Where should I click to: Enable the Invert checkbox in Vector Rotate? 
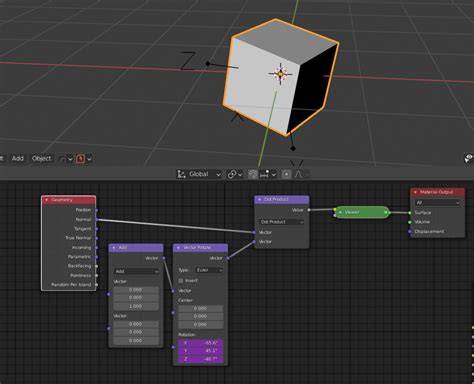coord(181,281)
